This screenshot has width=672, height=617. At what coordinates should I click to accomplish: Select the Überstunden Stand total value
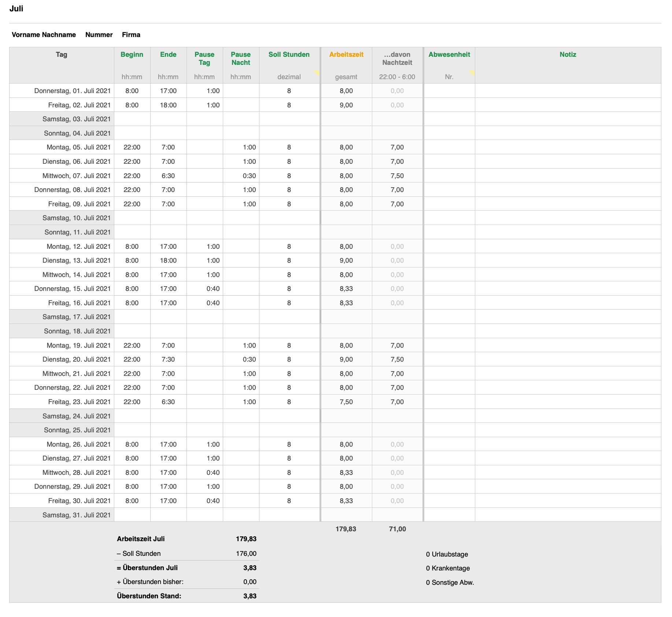(x=250, y=596)
